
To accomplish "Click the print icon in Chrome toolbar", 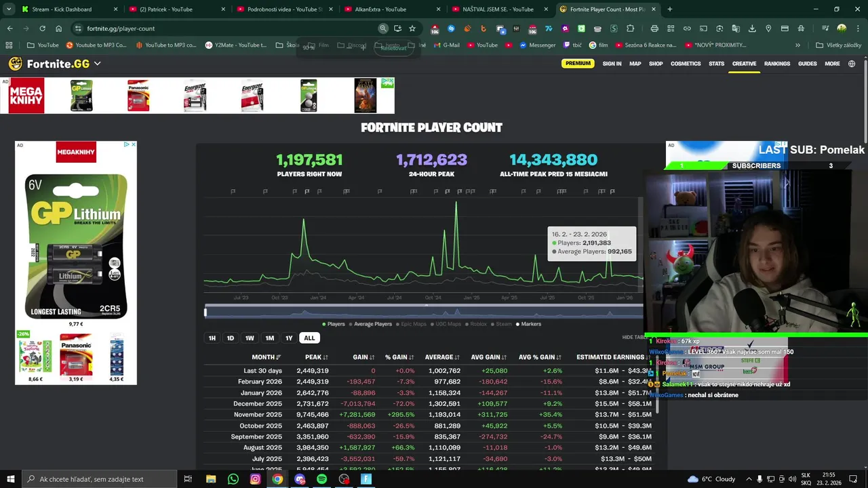I will 654,28.
